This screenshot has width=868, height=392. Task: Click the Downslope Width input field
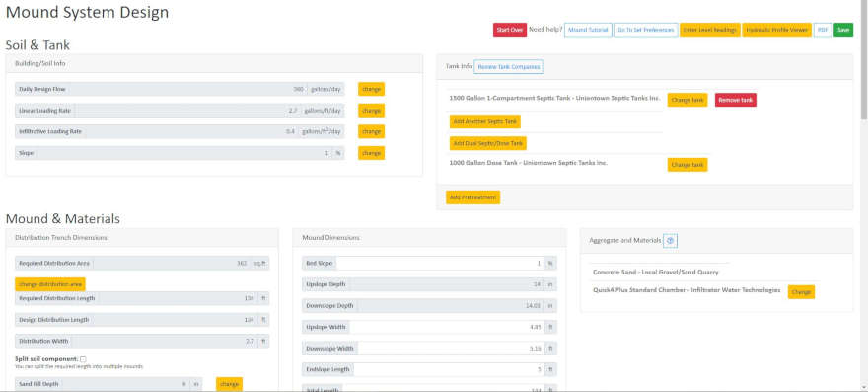click(x=451, y=349)
